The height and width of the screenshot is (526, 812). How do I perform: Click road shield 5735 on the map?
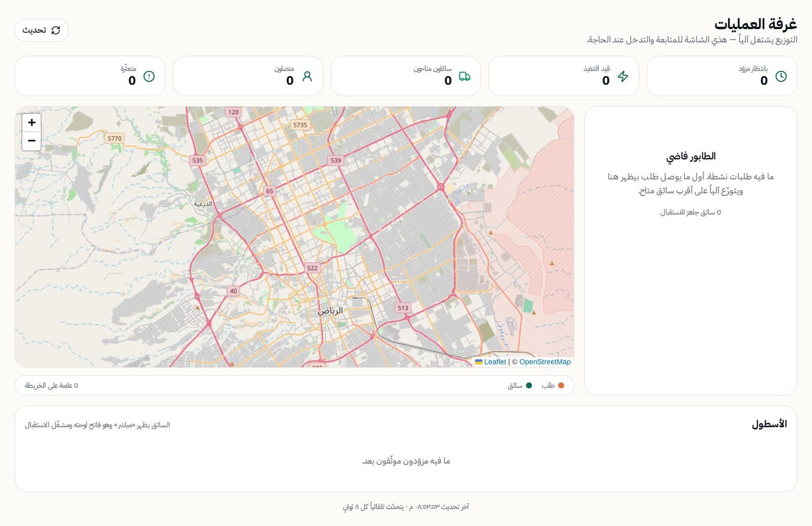[300, 124]
